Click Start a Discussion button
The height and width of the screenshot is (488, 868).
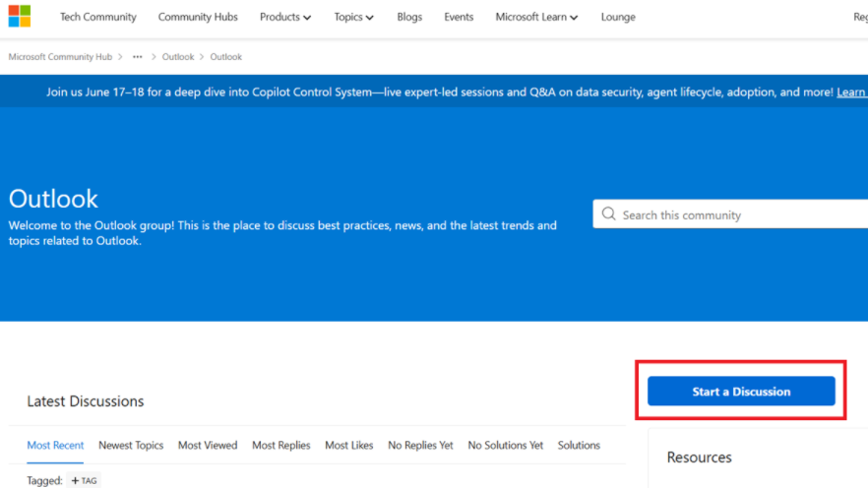[741, 392]
